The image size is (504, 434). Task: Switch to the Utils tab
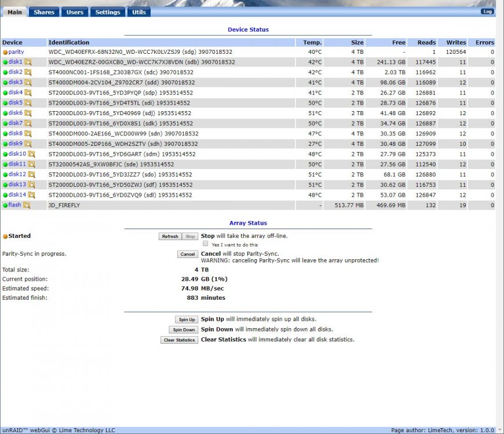pos(139,12)
